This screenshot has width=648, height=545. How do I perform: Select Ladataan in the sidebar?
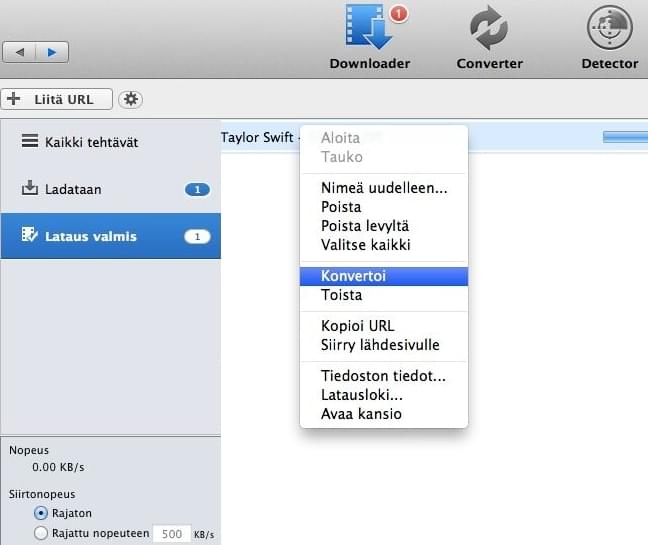click(110, 189)
